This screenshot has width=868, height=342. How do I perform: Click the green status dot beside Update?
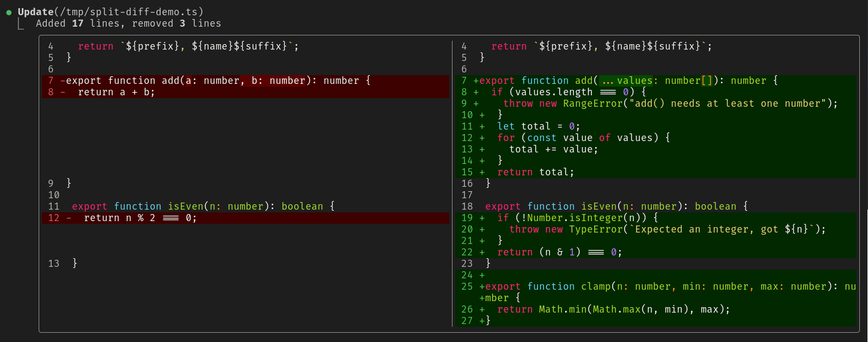[x=9, y=12]
